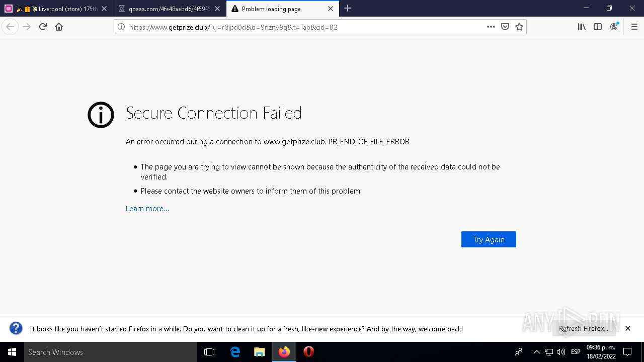The height and width of the screenshot is (362, 644).
Task: Reload the current page
Action: 43,27
